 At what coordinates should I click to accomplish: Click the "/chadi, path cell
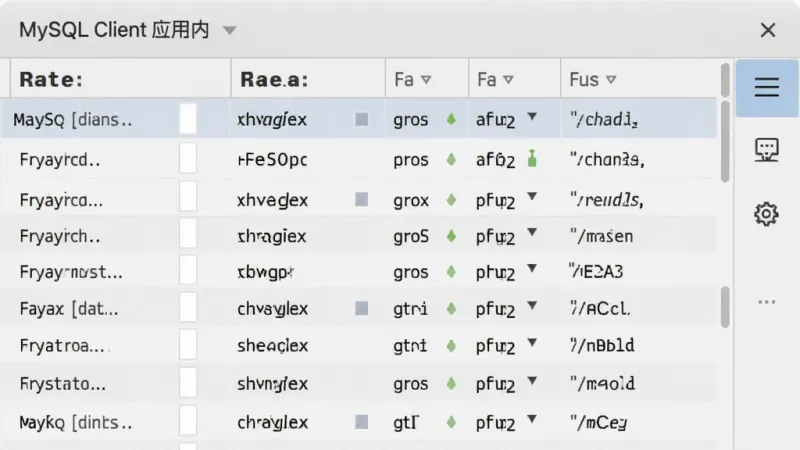(604, 120)
